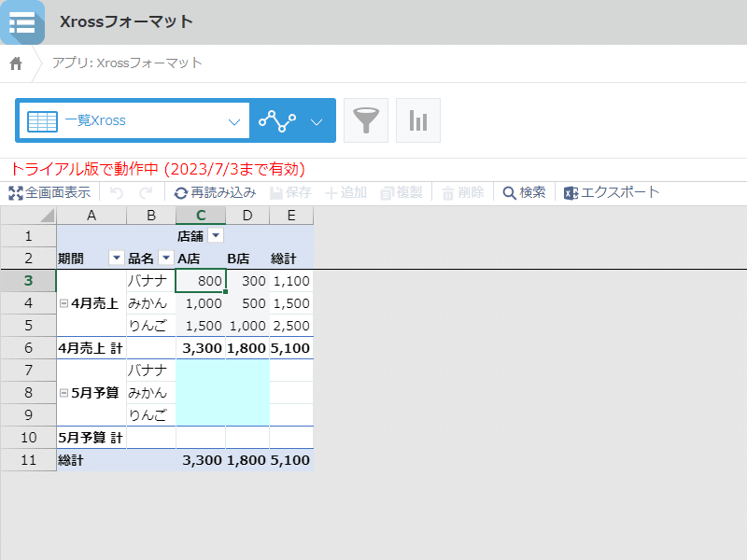Click 複製 duplicate button

pyautogui.click(x=402, y=193)
